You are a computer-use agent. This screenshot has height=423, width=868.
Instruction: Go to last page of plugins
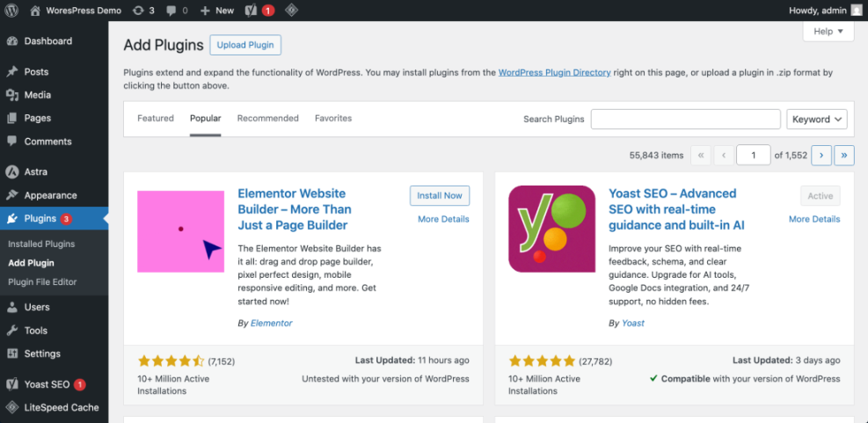844,156
